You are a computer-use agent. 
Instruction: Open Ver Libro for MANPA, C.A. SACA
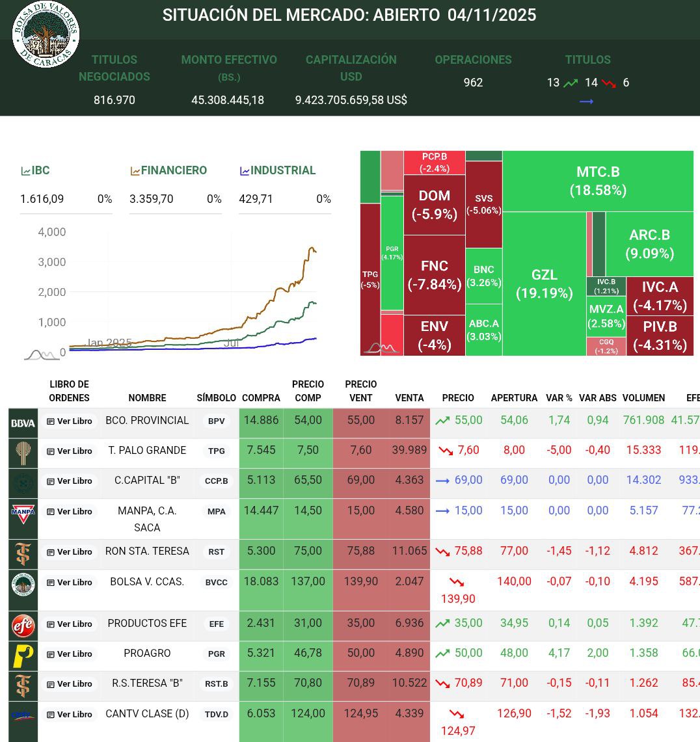[x=70, y=512]
